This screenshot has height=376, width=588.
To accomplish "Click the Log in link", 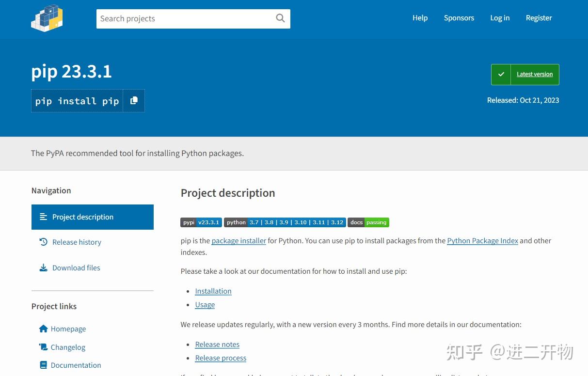I will pos(500,18).
